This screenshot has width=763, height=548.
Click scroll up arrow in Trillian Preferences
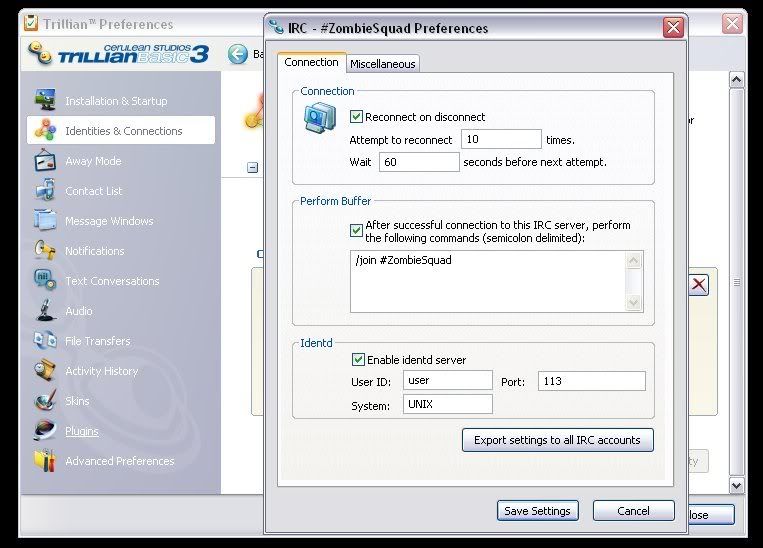[736, 79]
